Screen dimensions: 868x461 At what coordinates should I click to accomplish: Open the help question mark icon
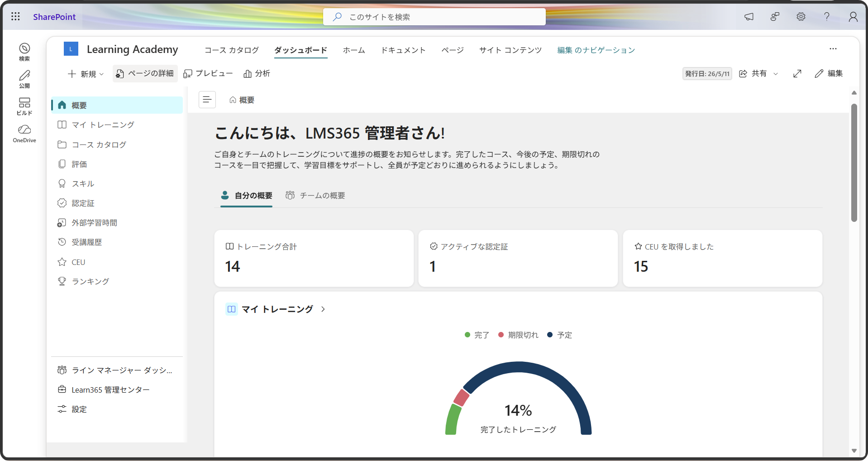tap(827, 17)
